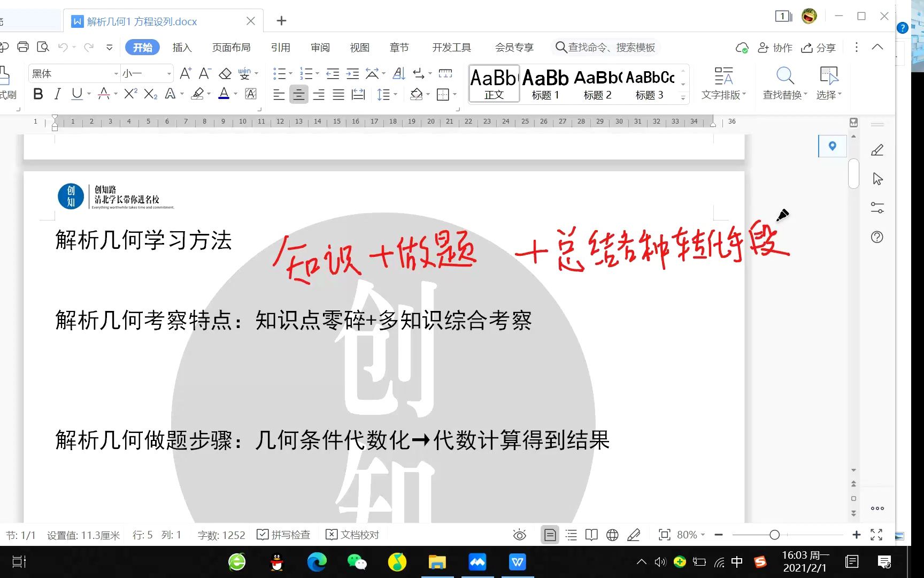Click the zoom slider handle
The width and height of the screenshot is (924, 578).
[774, 535]
